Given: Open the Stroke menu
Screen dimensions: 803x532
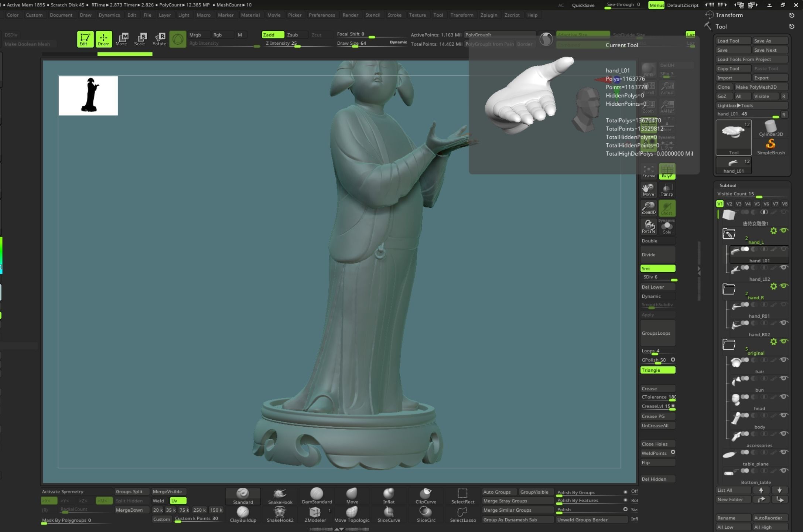Looking at the screenshot, I should (x=394, y=15).
